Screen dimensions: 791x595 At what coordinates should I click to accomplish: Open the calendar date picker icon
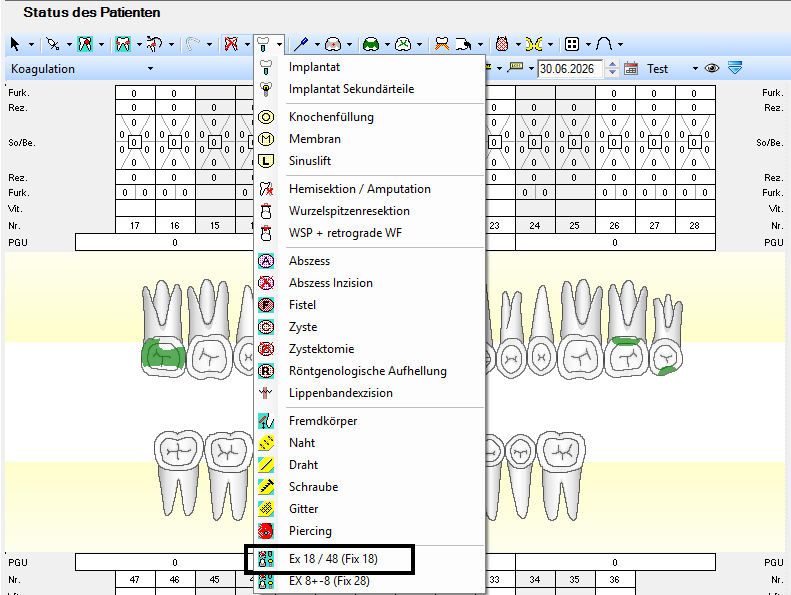click(x=631, y=68)
